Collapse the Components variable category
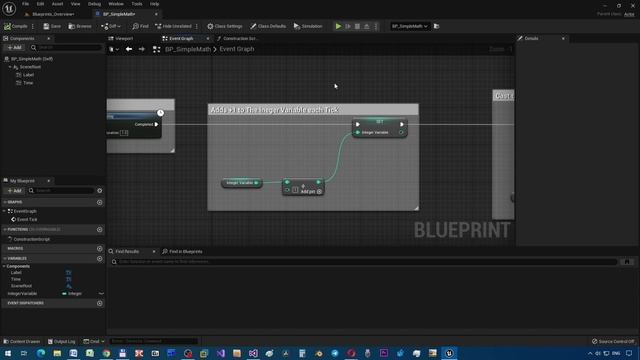This screenshot has width=640, height=360. (4, 267)
